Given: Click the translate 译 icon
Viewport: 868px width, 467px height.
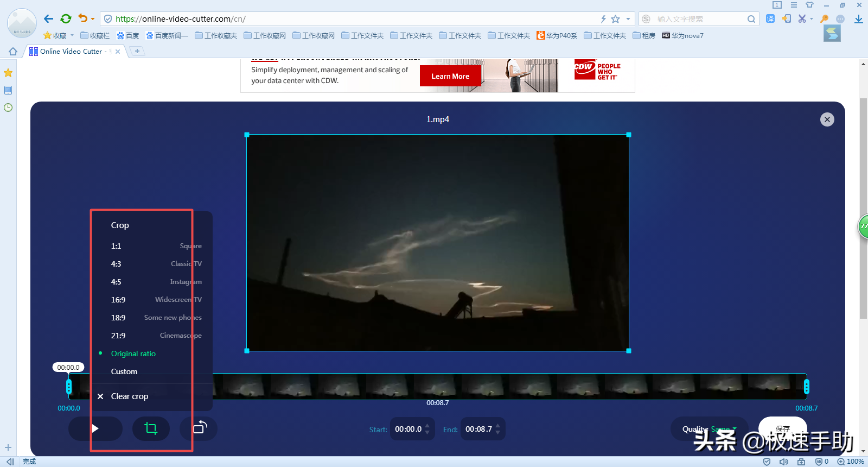Looking at the screenshot, I should tap(770, 18).
